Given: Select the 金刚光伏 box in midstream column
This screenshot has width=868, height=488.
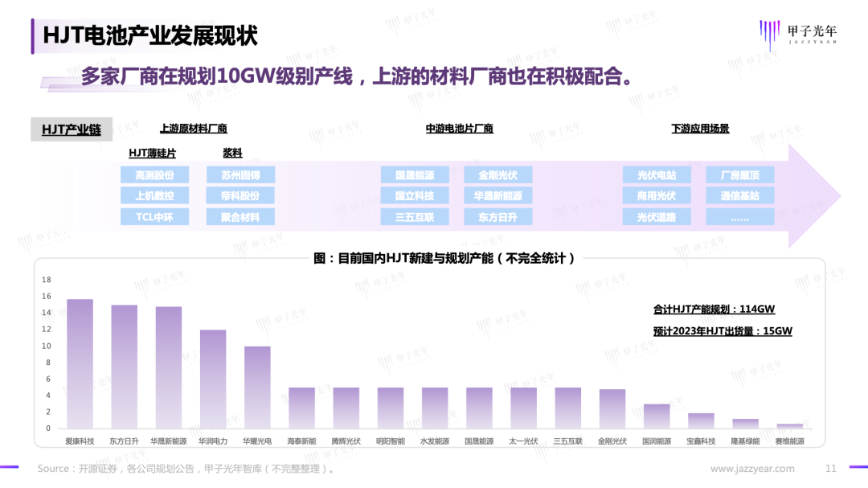Looking at the screenshot, I should [497, 174].
